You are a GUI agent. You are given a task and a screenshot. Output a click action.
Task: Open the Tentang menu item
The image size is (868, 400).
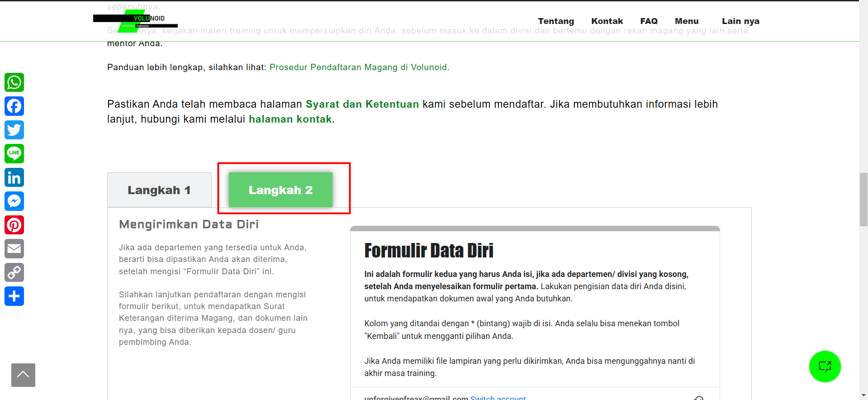click(556, 21)
